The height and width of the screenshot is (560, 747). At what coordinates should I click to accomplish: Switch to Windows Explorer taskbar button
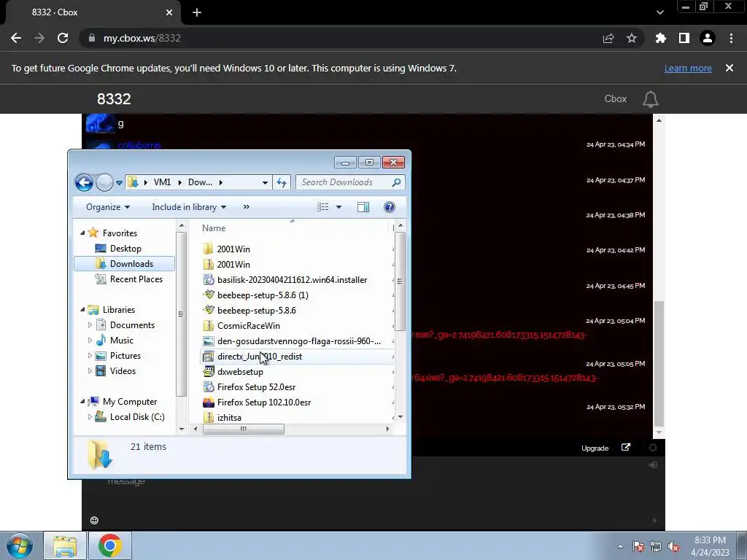coord(65,545)
